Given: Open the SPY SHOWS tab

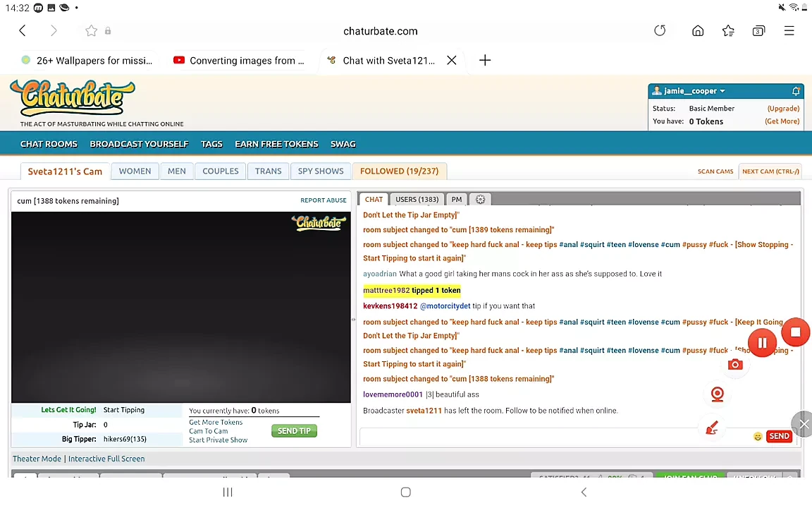Looking at the screenshot, I should coord(321,171).
